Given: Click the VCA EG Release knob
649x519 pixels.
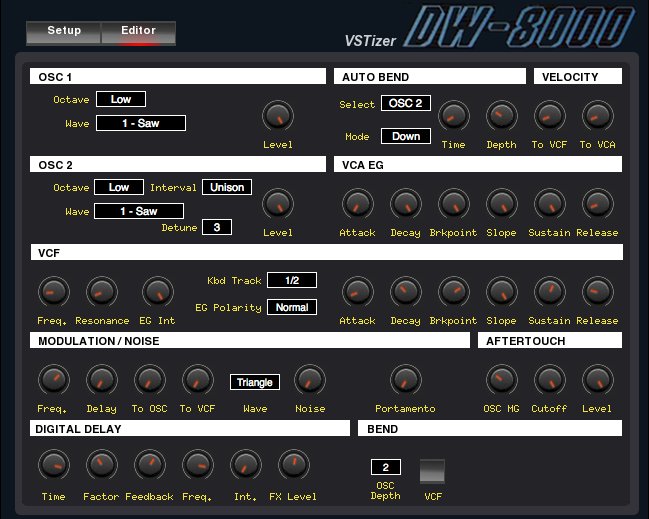Looking at the screenshot, I should tap(598, 204).
